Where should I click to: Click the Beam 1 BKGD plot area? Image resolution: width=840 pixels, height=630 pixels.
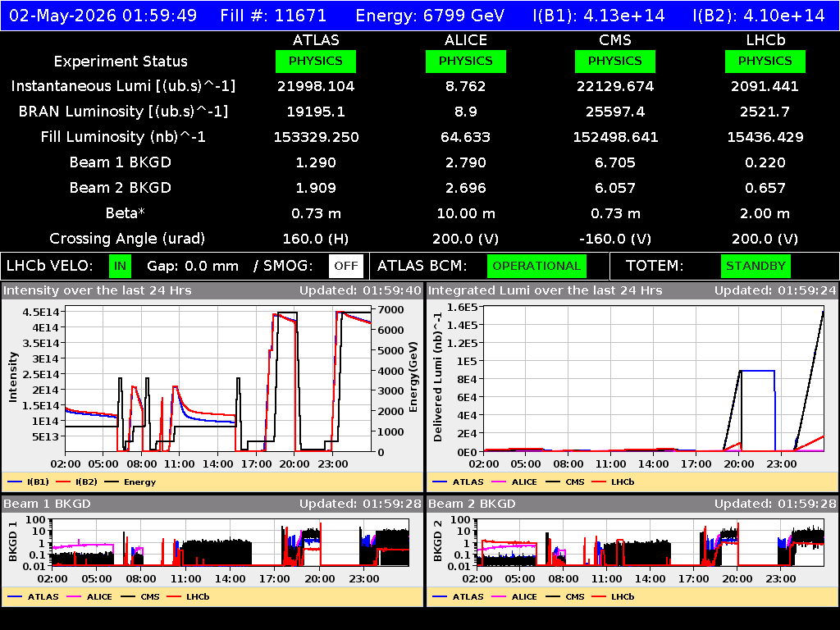(x=231, y=542)
